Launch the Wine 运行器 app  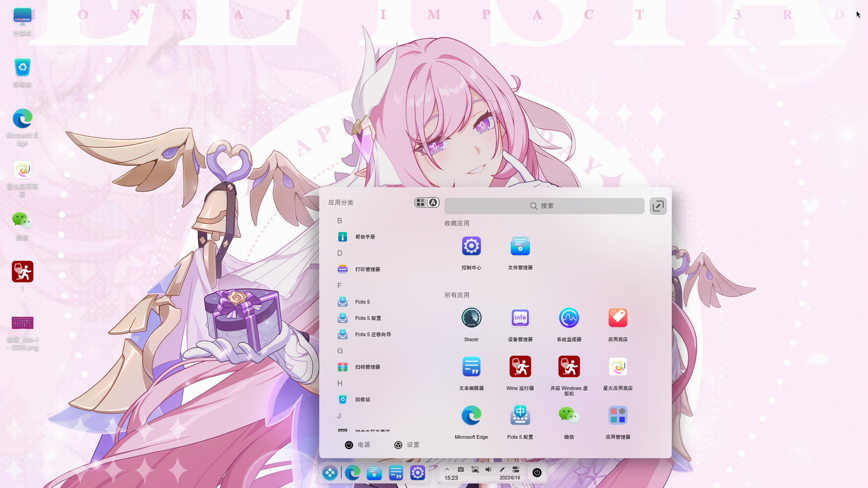tap(520, 372)
